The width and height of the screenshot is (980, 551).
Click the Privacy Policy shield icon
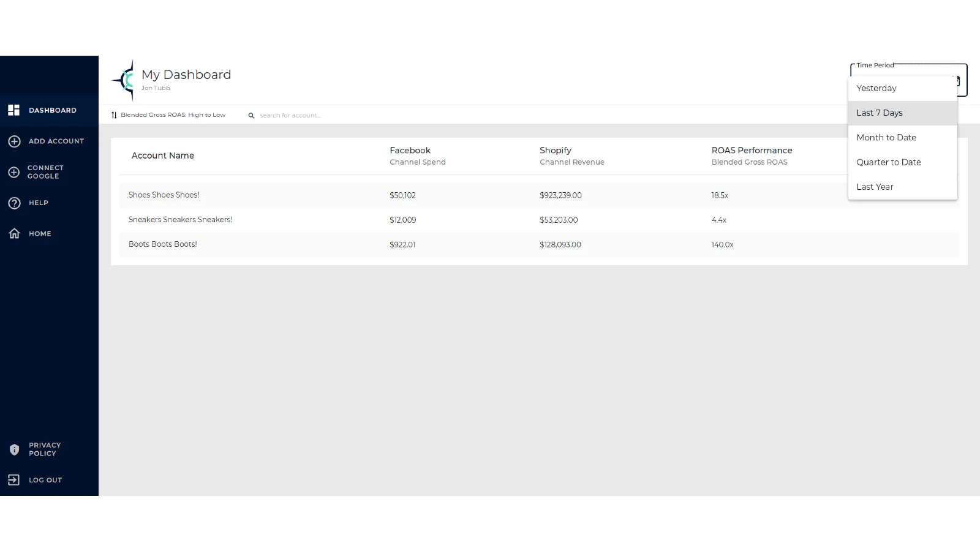coord(14,449)
